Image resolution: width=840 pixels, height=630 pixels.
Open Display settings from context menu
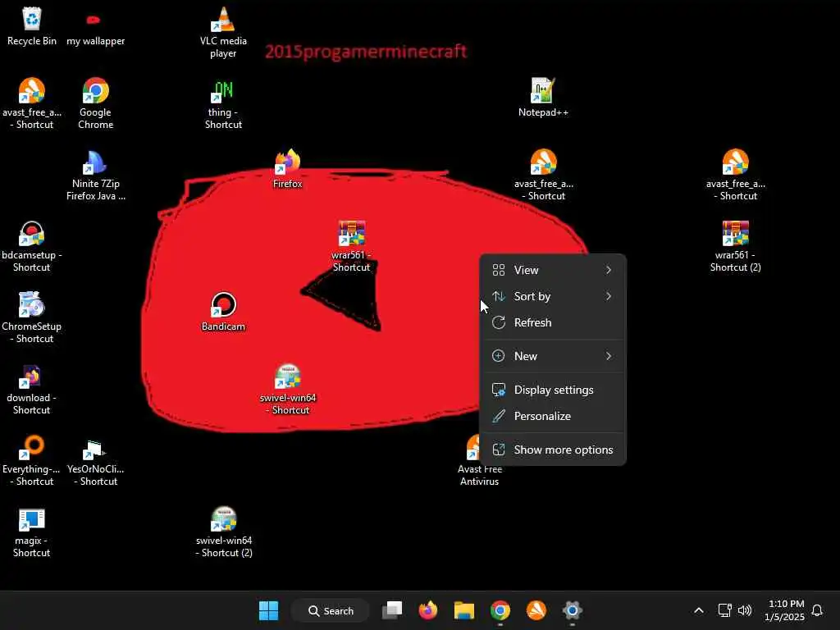tap(553, 390)
